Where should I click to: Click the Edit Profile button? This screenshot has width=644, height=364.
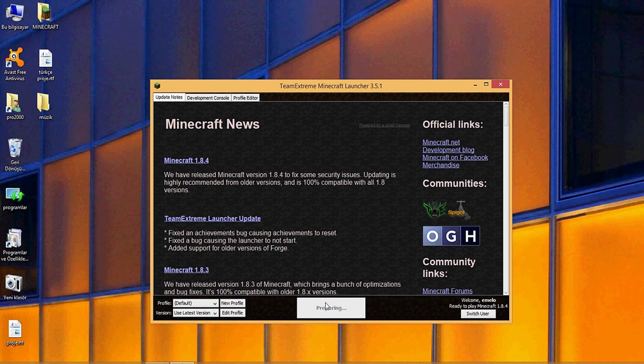(232, 313)
